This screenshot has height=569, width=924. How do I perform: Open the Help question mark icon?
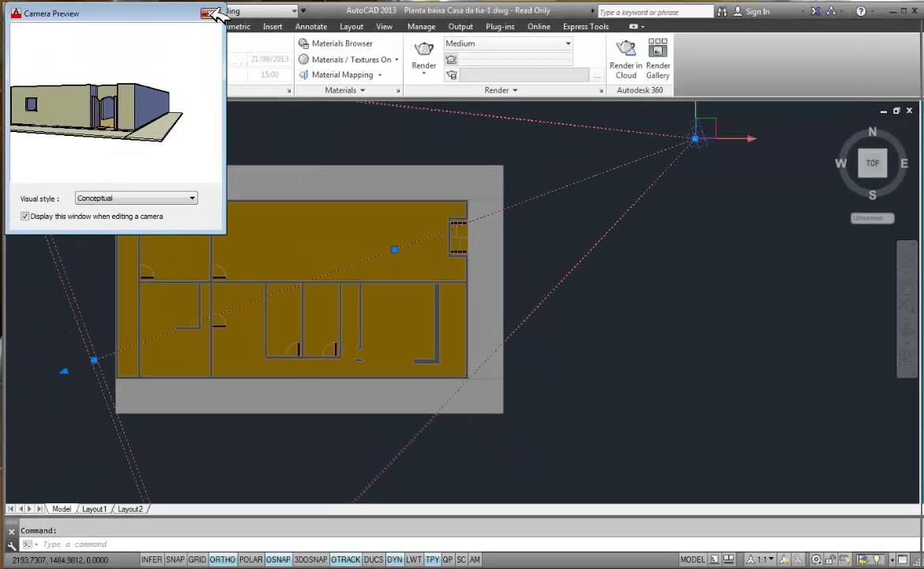click(x=861, y=11)
